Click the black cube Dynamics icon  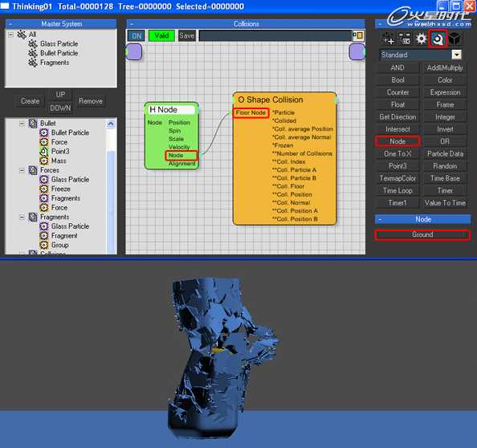coord(455,39)
